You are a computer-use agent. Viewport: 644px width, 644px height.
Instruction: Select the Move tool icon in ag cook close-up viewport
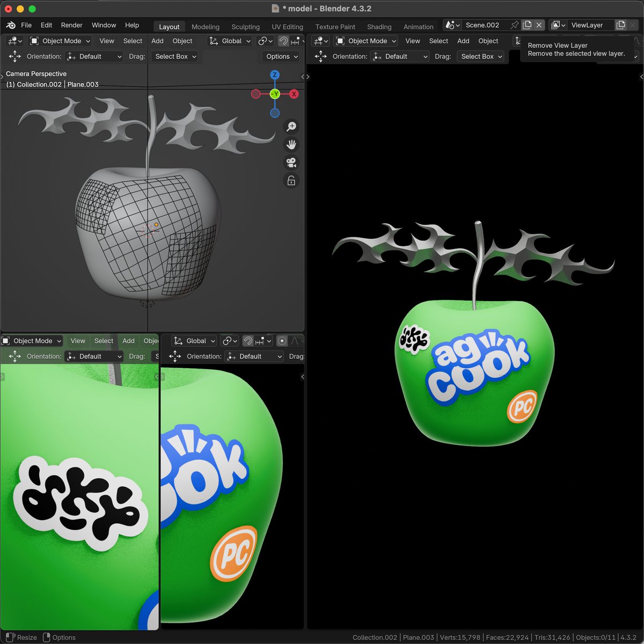click(x=175, y=356)
